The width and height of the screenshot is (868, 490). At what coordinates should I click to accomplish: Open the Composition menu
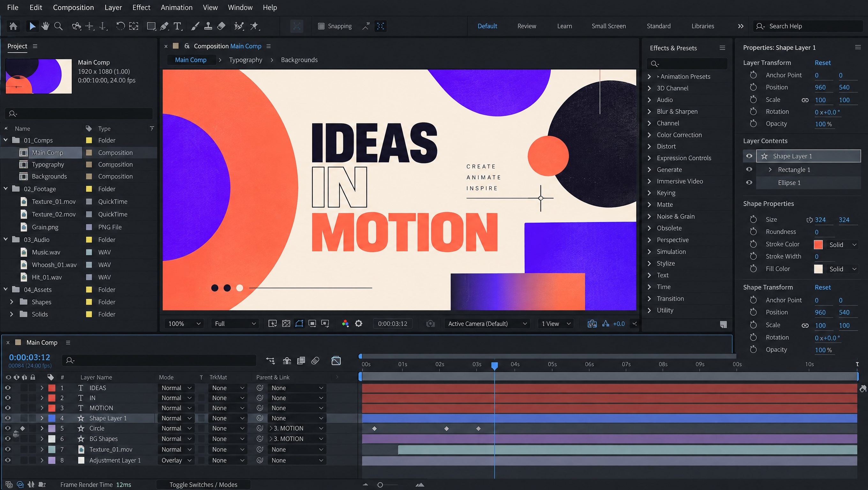click(x=73, y=7)
